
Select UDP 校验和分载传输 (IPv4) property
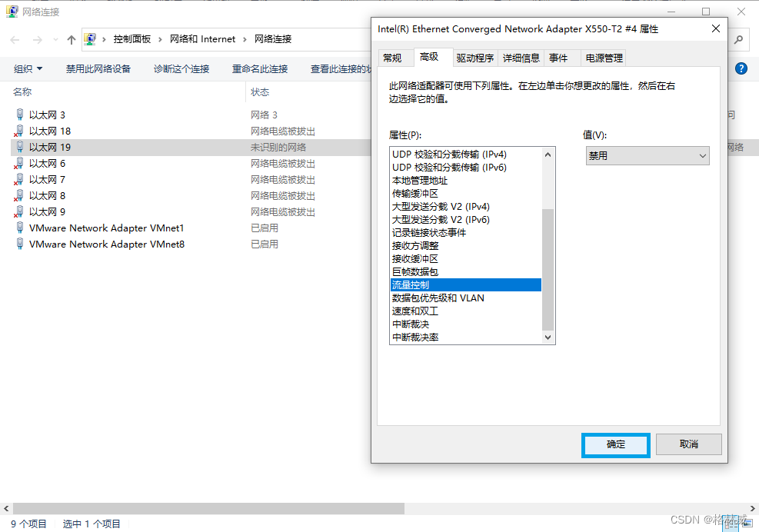[466, 154]
